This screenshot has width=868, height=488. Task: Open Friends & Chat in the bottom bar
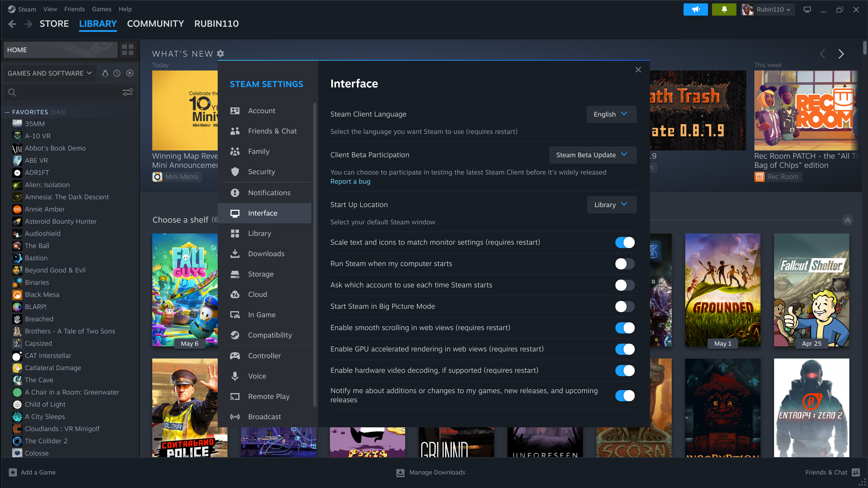[x=832, y=472]
